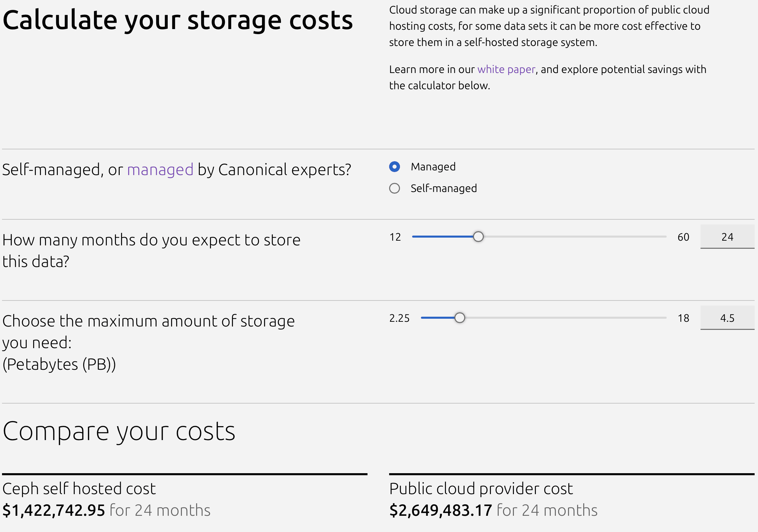Click the months slider handle
The image size is (758, 532).
478,237
